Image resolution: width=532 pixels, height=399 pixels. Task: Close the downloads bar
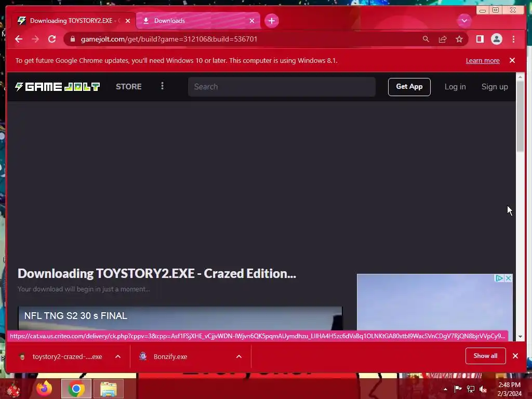point(515,356)
